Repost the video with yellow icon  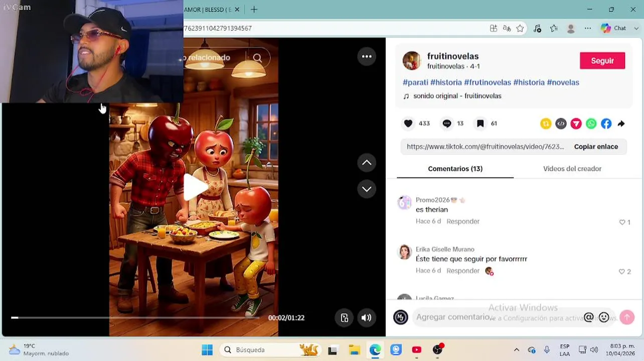[546, 123]
